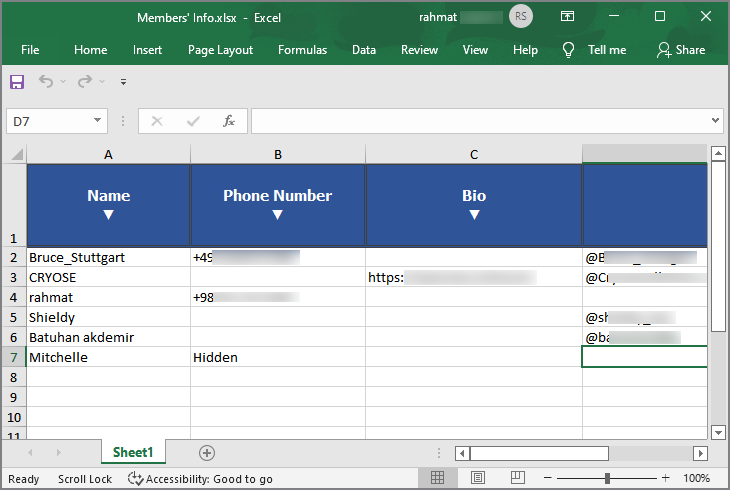The image size is (730, 490).
Task: Go to previous sheet arrow
Action: pyautogui.click(x=30, y=452)
